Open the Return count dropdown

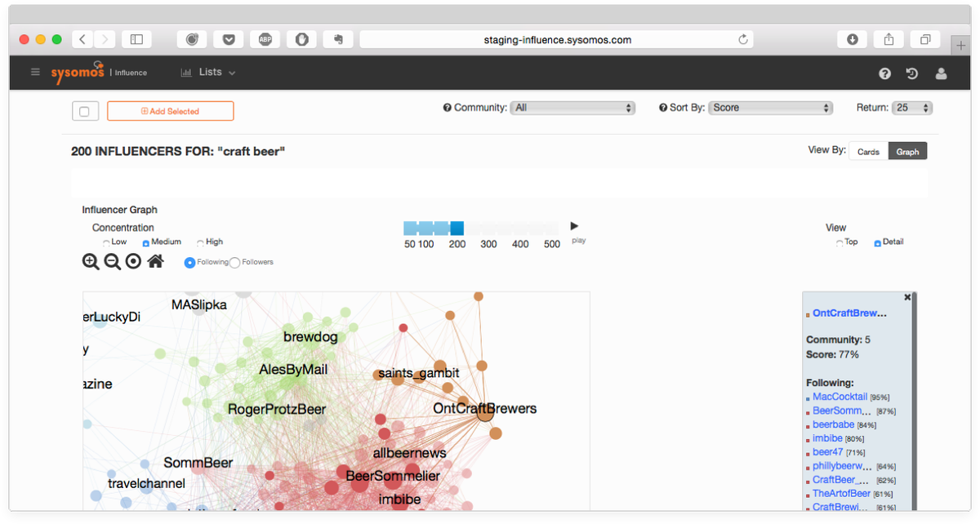click(x=913, y=108)
